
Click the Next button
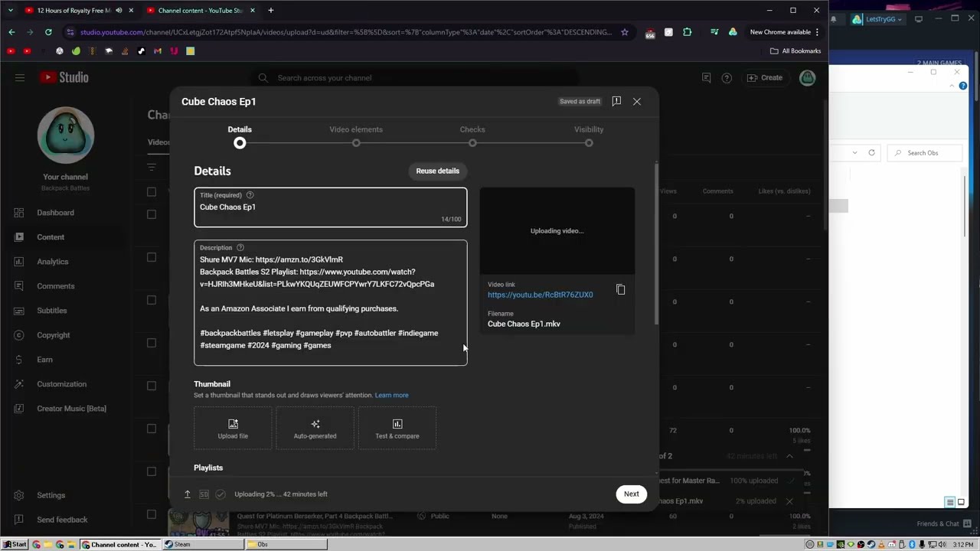[631, 494]
